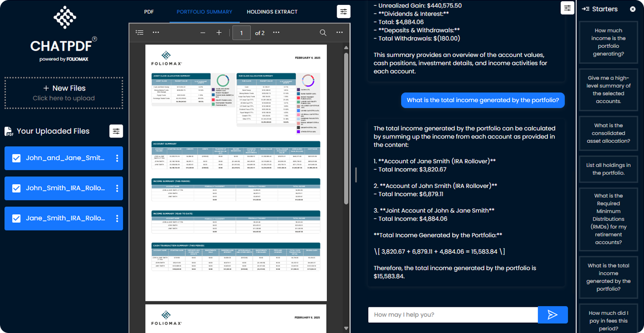
Task: Click the 'of 2' page count text
Action: tap(260, 33)
